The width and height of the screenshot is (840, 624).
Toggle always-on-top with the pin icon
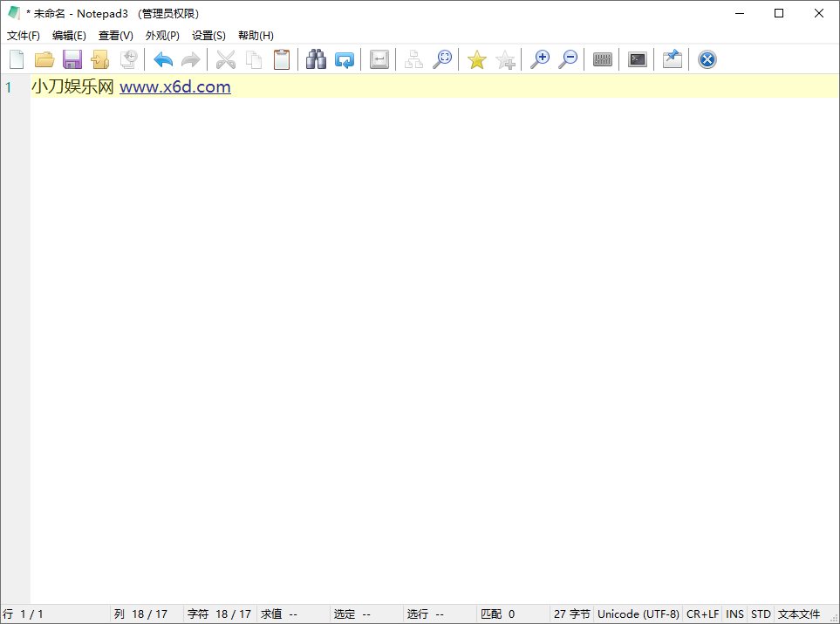[672, 59]
